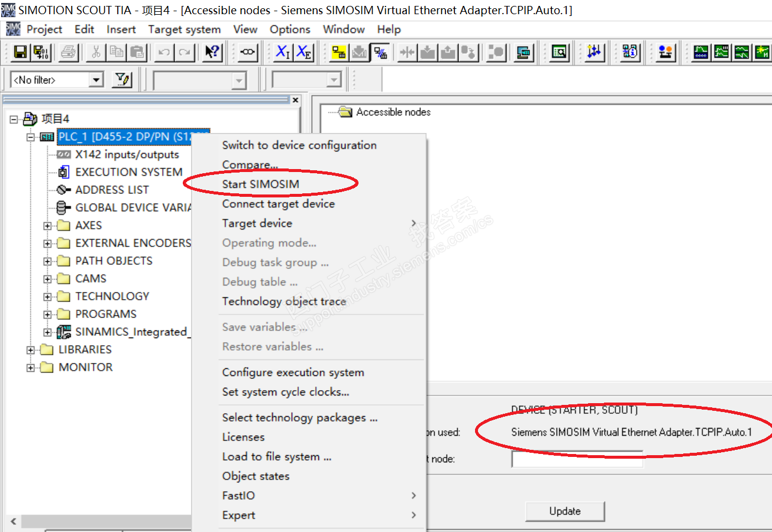This screenshot has width=772, height=532.
Task: Activate the What's This help pointer
Action: click(212, 53)
